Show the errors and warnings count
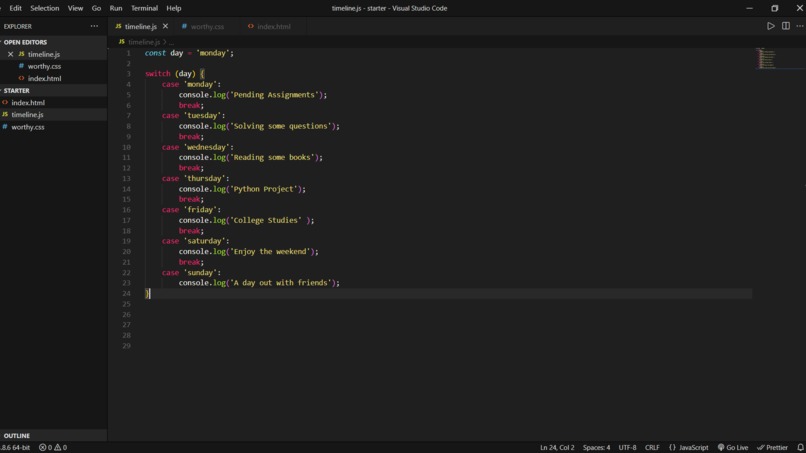The height and width of the screenshot is (453, 806). click(x=53, y=447)
